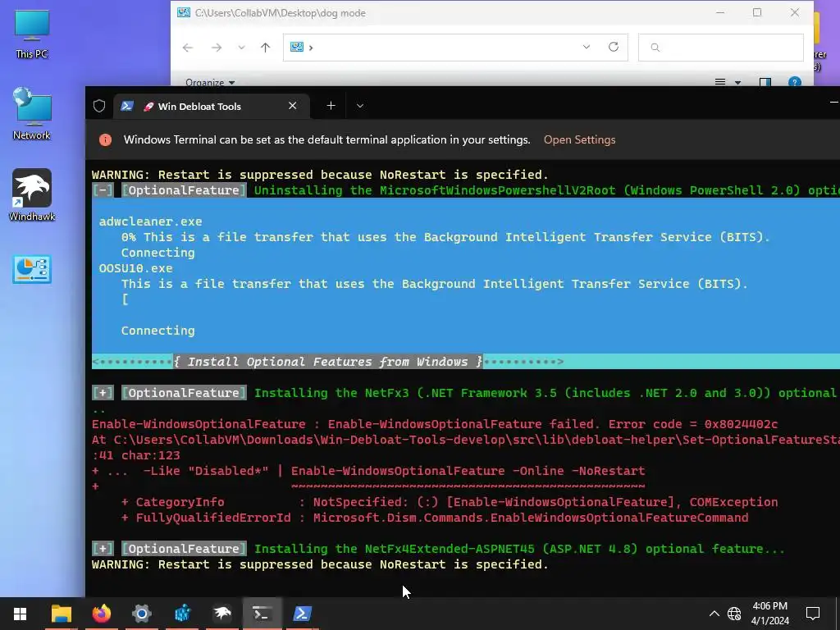
Task: Click the File Explorer search box
Action: (x=720, y=47)
